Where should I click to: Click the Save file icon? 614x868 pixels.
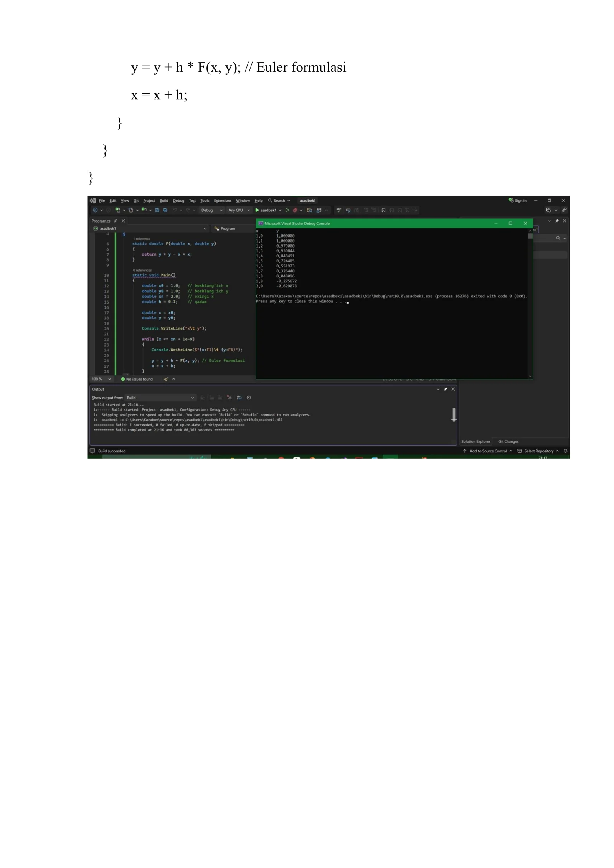pos(157,210)
